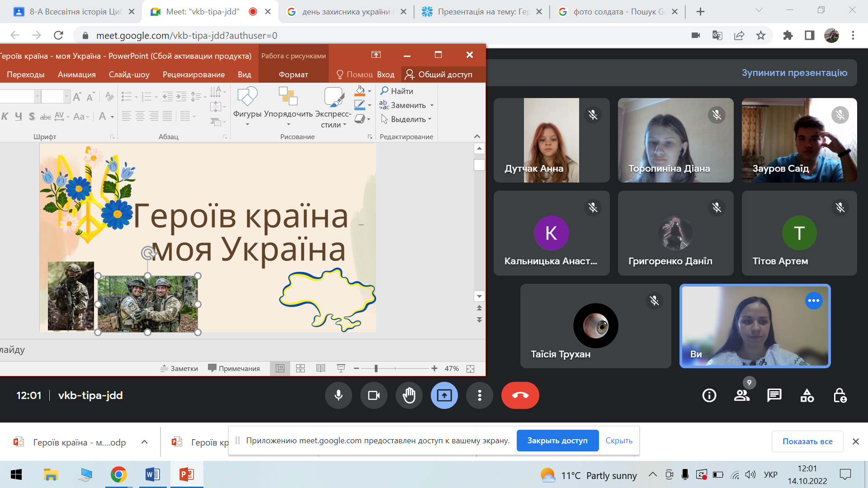Expand the Упорядочить dropdown
Image resolution: width=868 pixels, height=488 pixels.
(288, 124)
